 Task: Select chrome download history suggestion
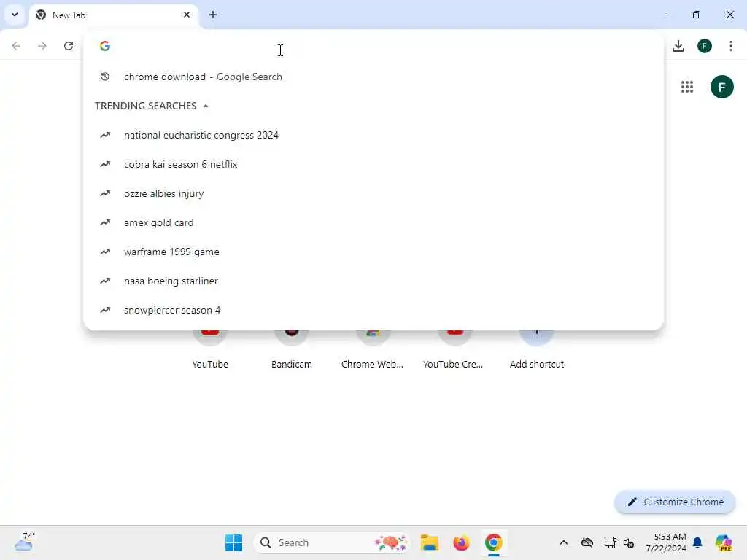pyautogui.click(x=373, y=77)
